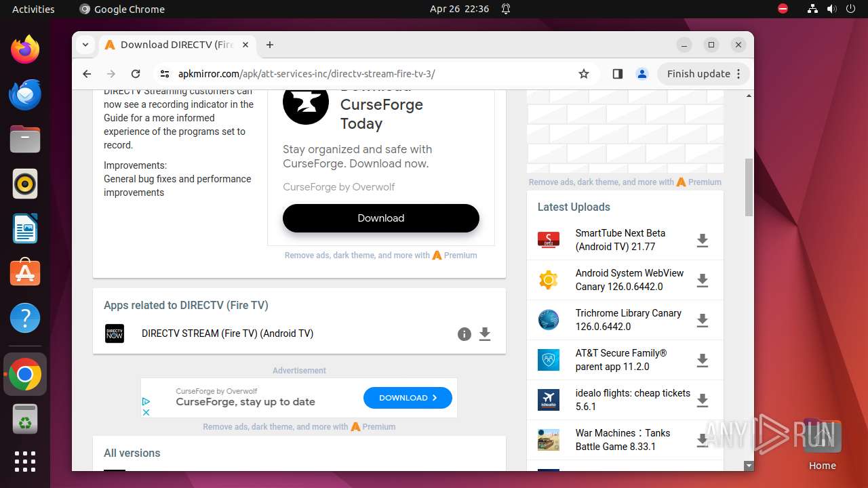Download AT&T Secure Family parent app

coord(703,360)
